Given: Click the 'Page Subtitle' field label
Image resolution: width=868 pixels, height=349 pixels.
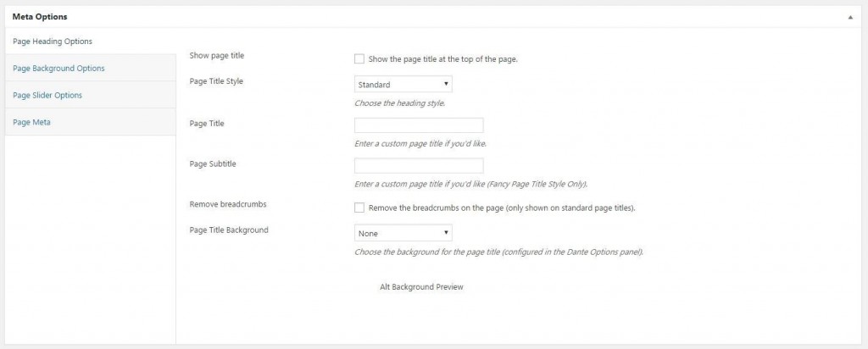Looking at the screenshot, I should click(212, 163).
